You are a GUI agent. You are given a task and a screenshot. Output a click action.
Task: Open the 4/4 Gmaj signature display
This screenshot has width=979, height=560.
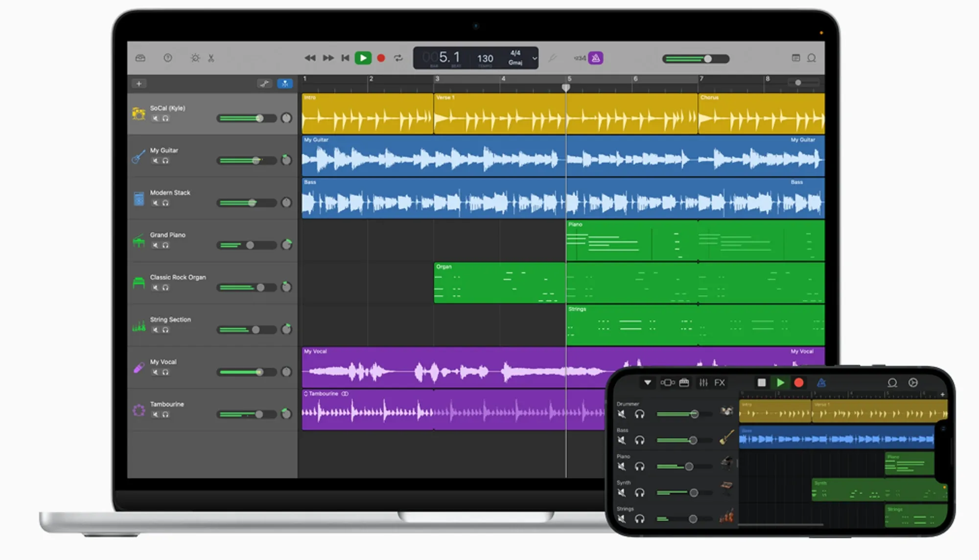pos(515,58)
